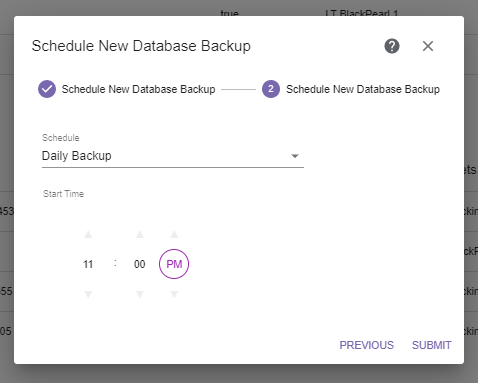Click the PREVIOUS button

366,345
